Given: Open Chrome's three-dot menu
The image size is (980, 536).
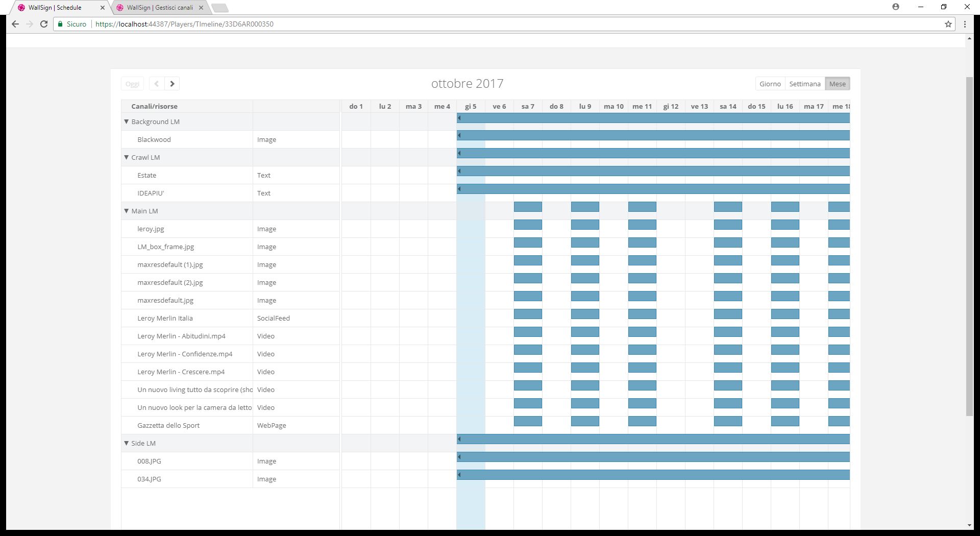Looking at the screenshot, I should tap(964, 24).
